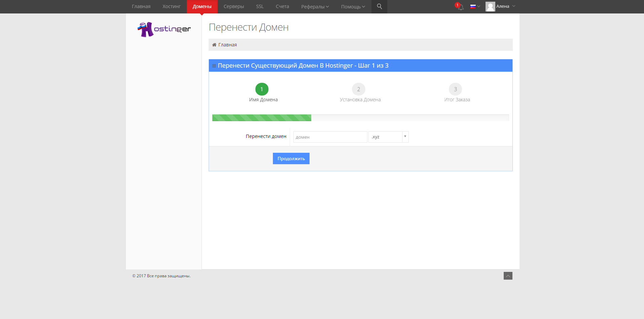Go to the Хостинг tab
This screenshot has width=644, height=319.
[x=171, y=6]
